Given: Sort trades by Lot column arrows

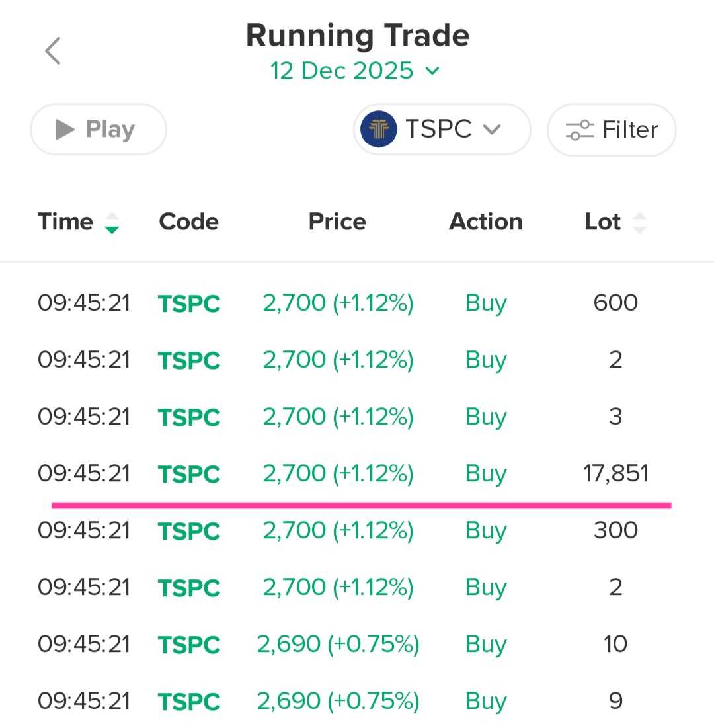Looking at the screenshot, I should (639, 223).
